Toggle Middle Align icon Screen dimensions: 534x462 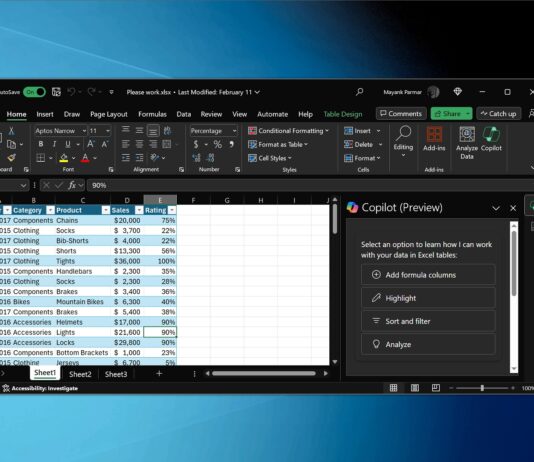click(139, 131)
